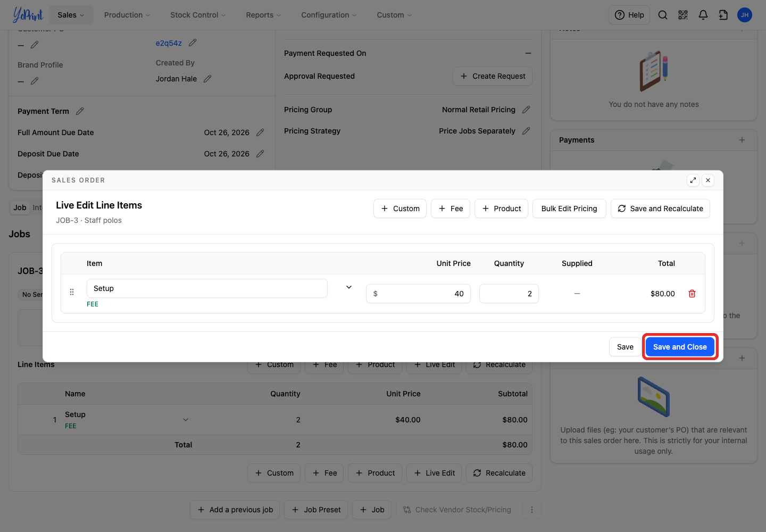This screenshot has height=532, width=766.
Task: Click Save and Close button
Action: coord(680,347)
